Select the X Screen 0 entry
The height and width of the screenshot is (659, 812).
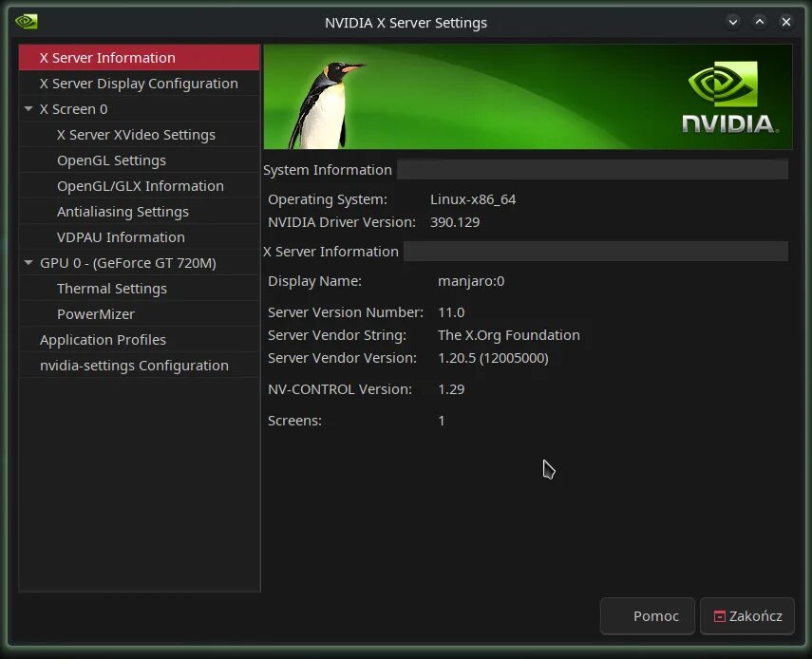point(139,109)
